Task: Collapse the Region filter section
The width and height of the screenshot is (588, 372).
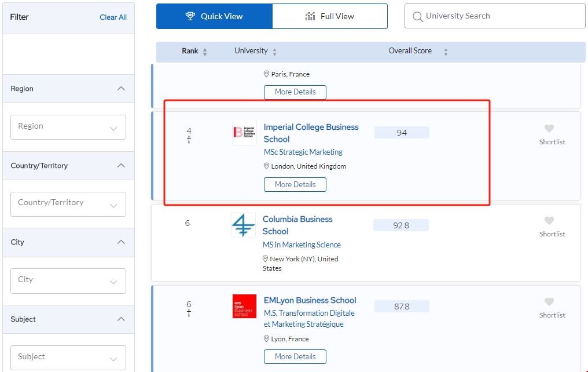Action: click(121, 89)
